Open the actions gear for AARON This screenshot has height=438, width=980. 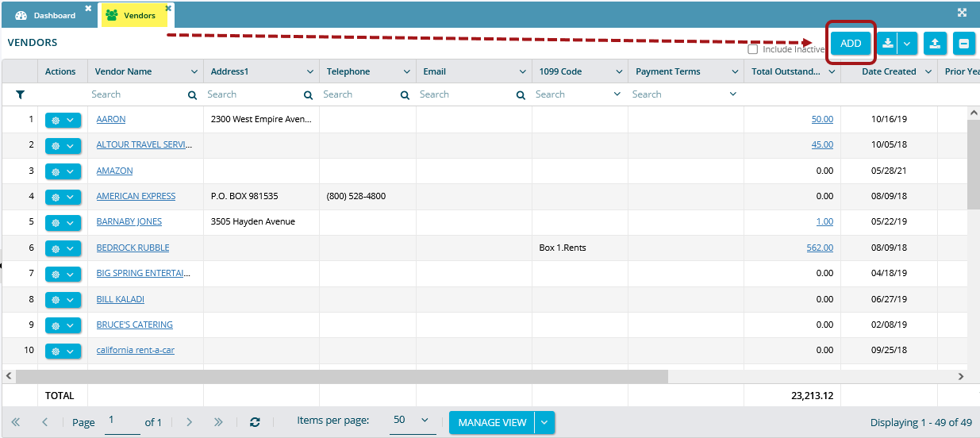pos(63,120)
